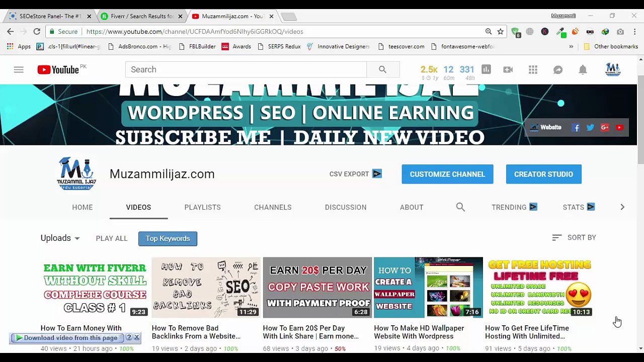Click title How To Make HD Wallpaper Website
644x362 pixels.
tap(419, 332)
